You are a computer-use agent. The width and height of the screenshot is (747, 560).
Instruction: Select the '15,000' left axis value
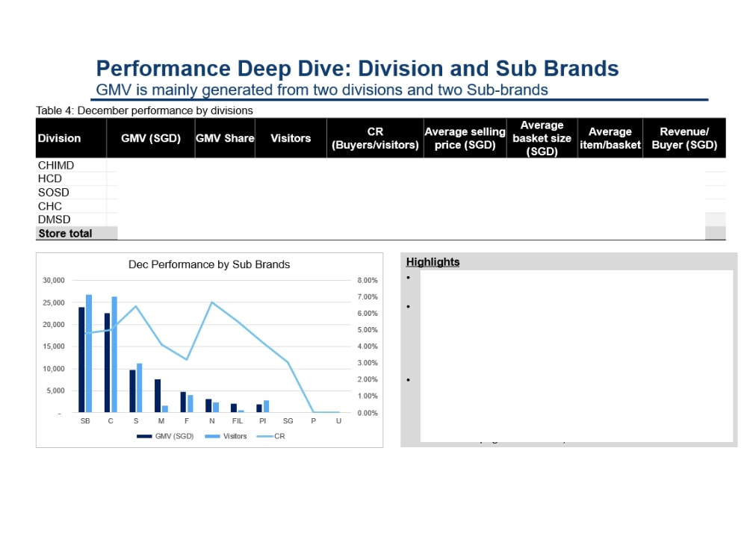click(53, 346)
